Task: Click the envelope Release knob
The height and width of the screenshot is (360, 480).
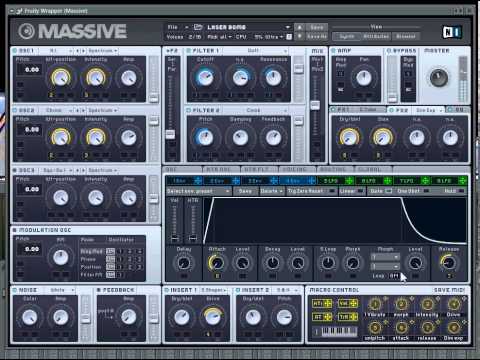Action: coord(449,263)
